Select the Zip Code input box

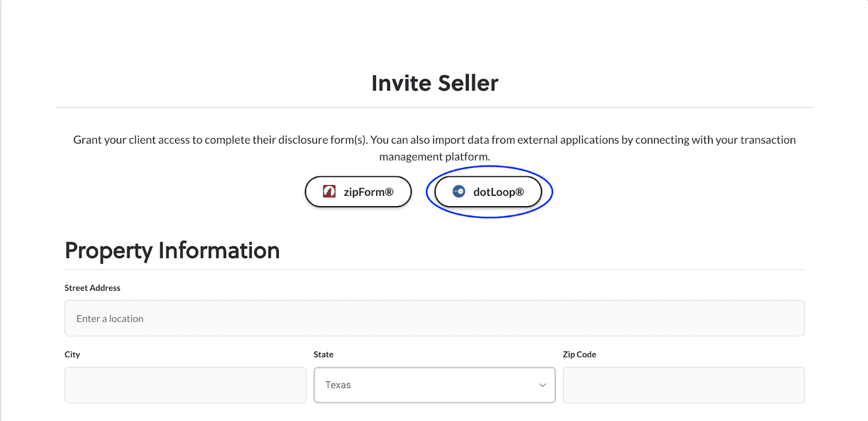tap(684, 385)
